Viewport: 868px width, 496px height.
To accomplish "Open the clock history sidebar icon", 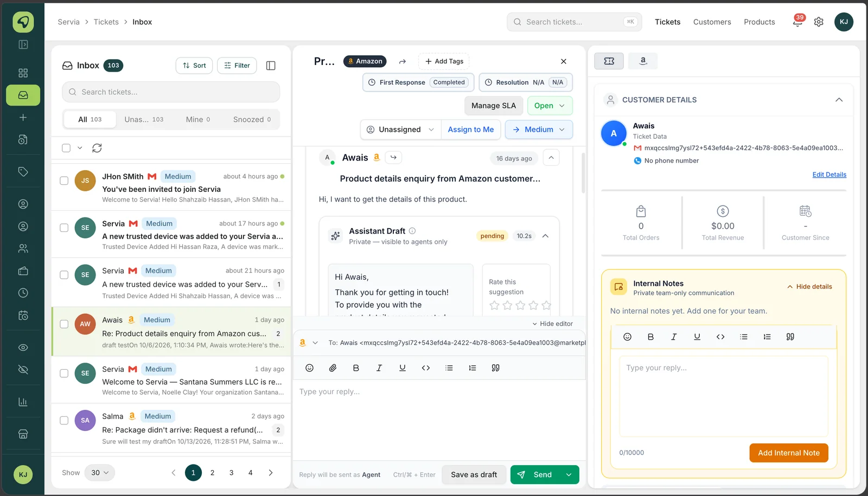I will [x=23, y=293].
